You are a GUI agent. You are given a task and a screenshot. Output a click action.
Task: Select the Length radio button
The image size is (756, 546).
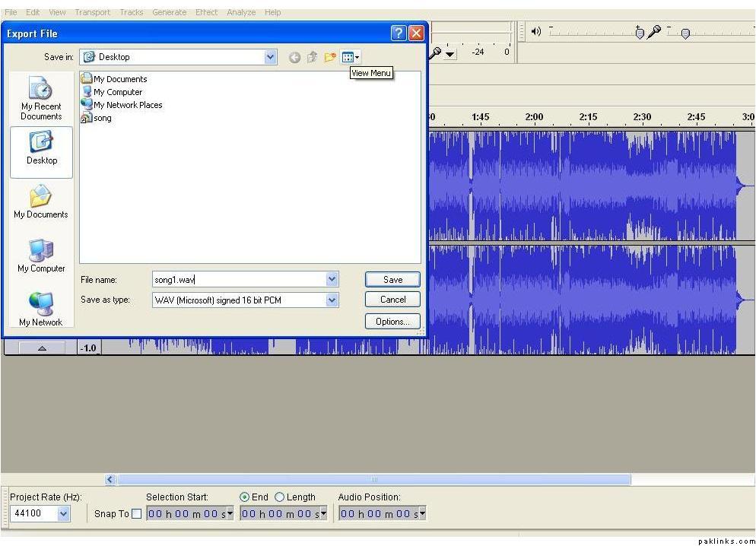coord(279,497)
